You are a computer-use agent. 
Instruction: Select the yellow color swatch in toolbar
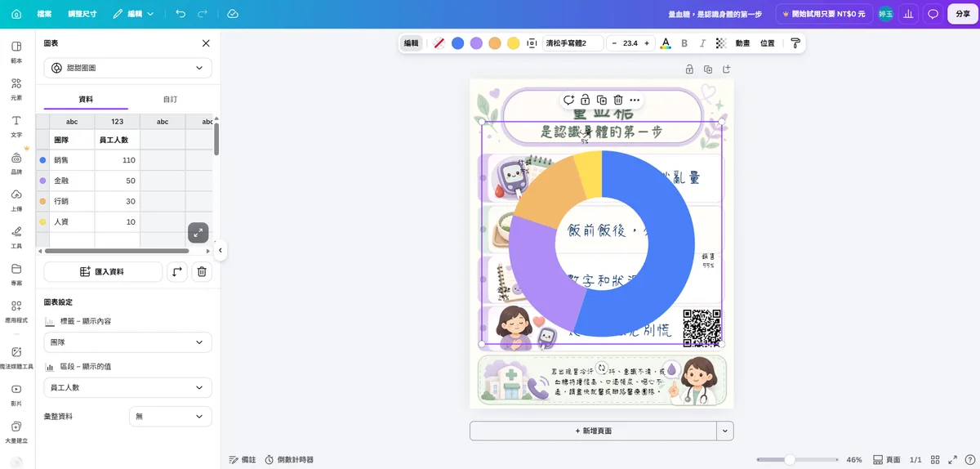click(x=513, y=43)
